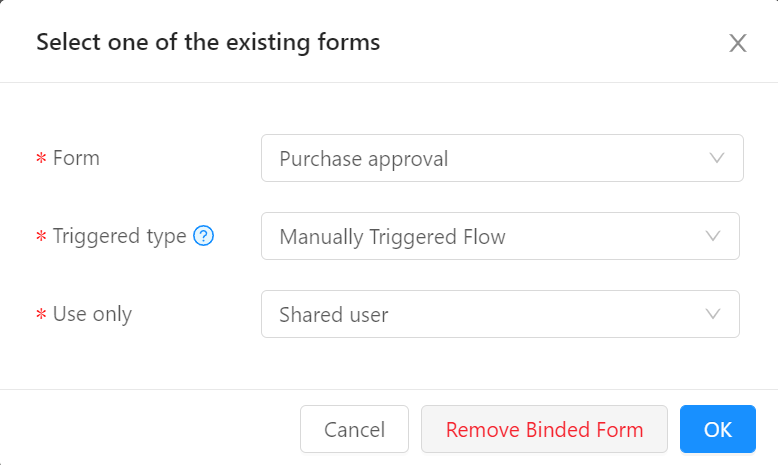Click the dialog title Select one of the existing forms
778x465 pixels.
(x=208, y=43)
